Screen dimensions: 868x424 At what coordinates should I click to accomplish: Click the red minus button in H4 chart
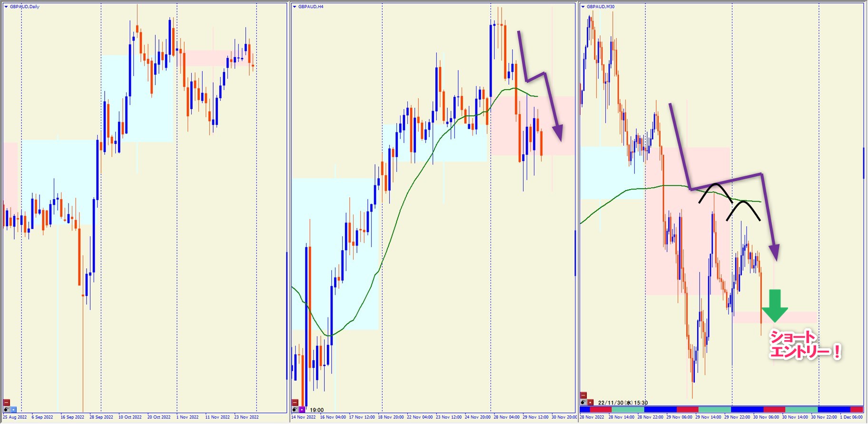(x=295, y=403)
